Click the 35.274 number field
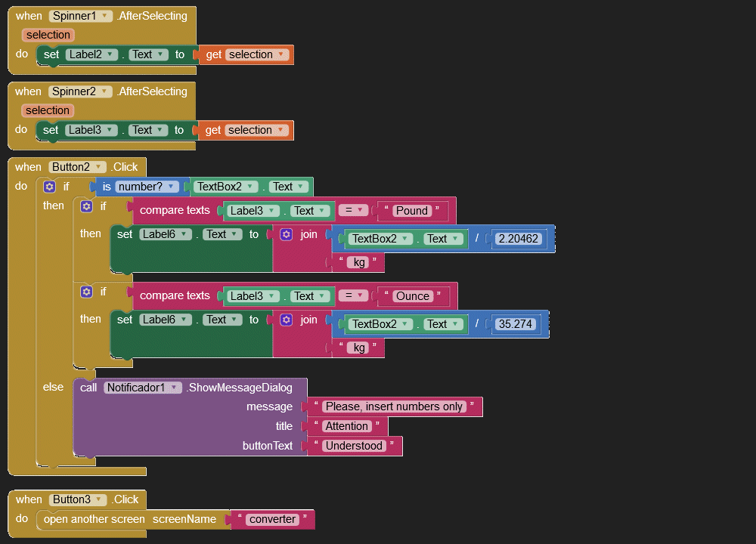The image size is (756, 544). point(516,324)
